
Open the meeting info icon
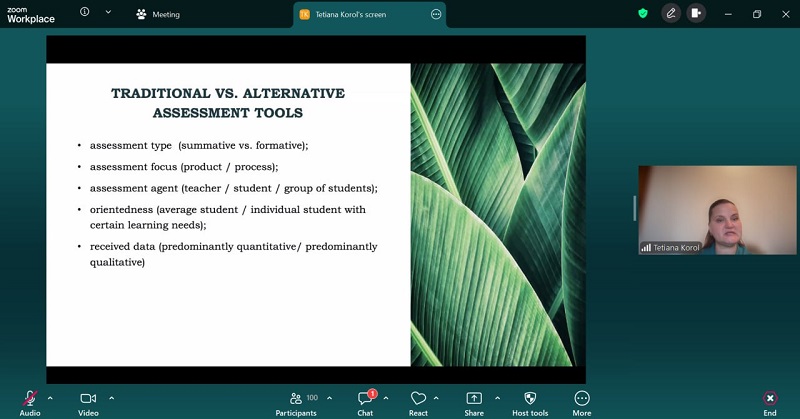click(x=84, y=13)
